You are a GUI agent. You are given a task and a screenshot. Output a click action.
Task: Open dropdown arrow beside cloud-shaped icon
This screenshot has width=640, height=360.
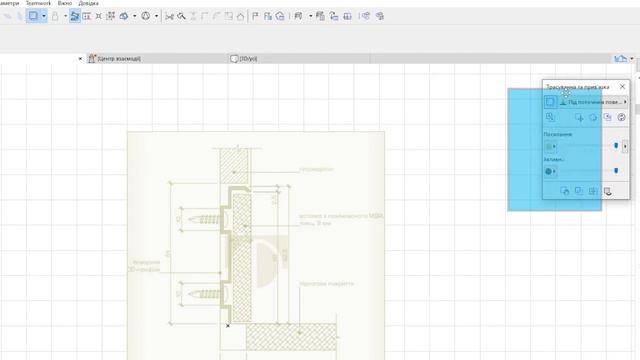click(x=134, y=16)
